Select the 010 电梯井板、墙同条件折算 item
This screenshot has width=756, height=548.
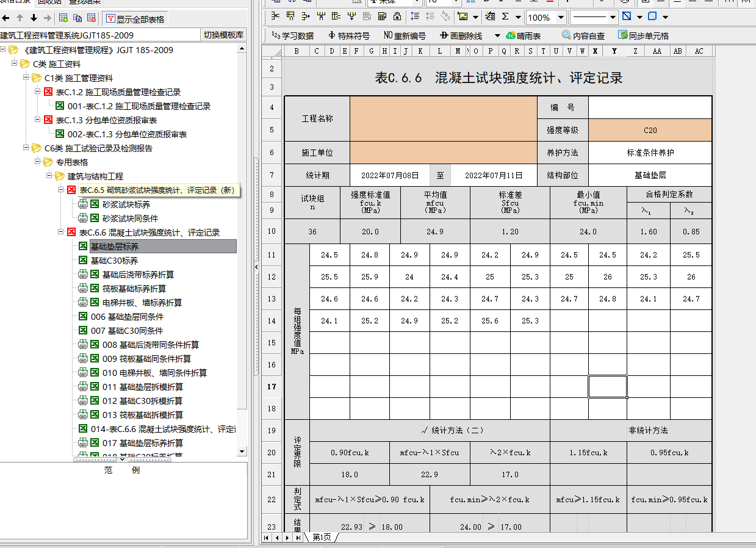click(154, 373)
